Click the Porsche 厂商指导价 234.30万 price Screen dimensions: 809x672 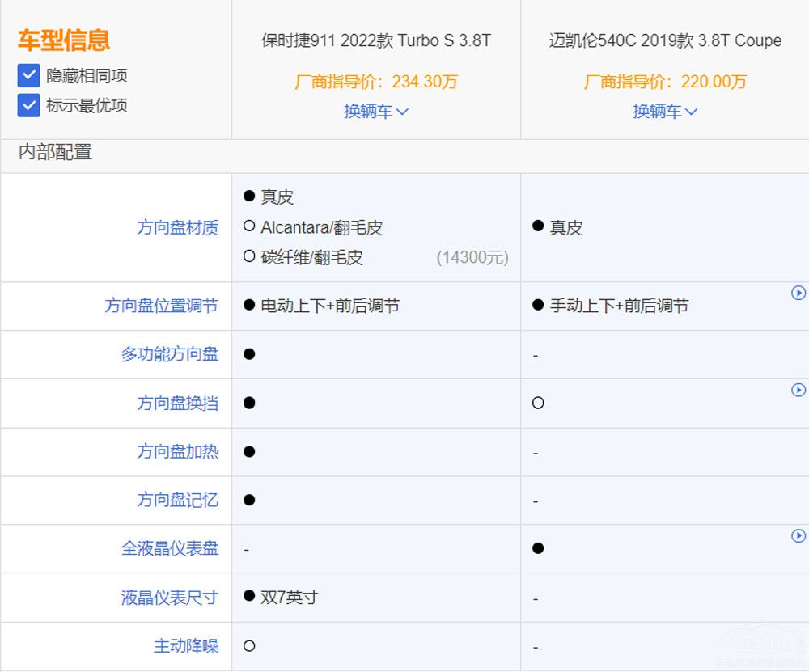click(x=376, y=82)
